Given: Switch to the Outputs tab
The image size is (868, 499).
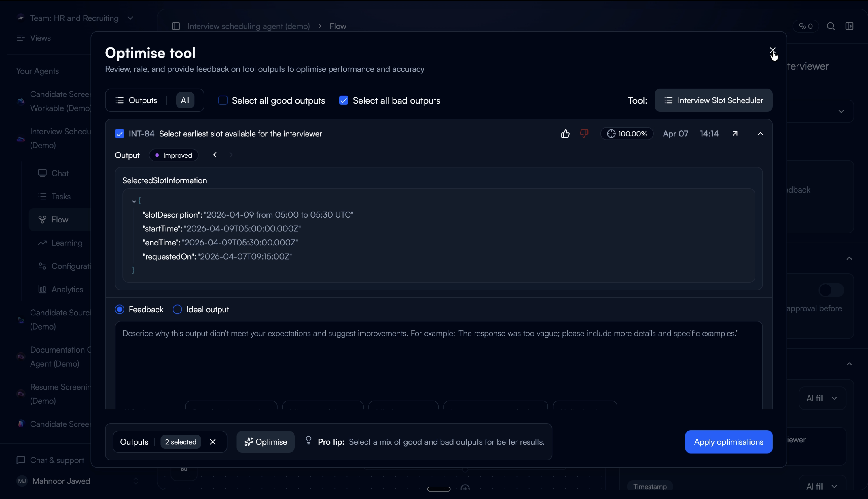Looking at the screenshot, I should (x=137, y=100).
